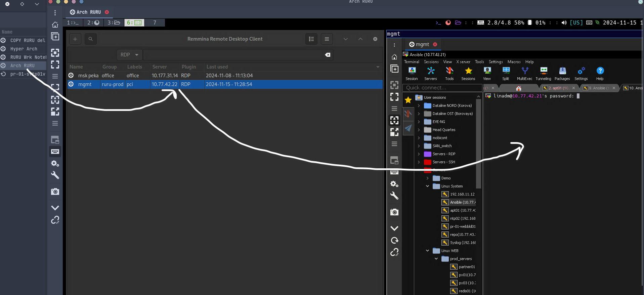The height and width of the screenshot is (295, 644).
Task: Click the yellow star sessions sidebar tab
Action: coord(408,100)
